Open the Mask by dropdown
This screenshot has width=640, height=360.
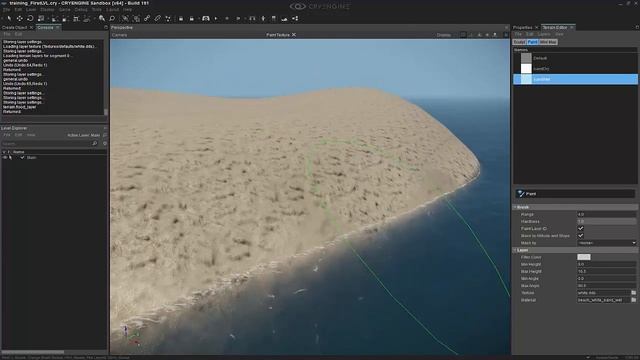[607, 243]
